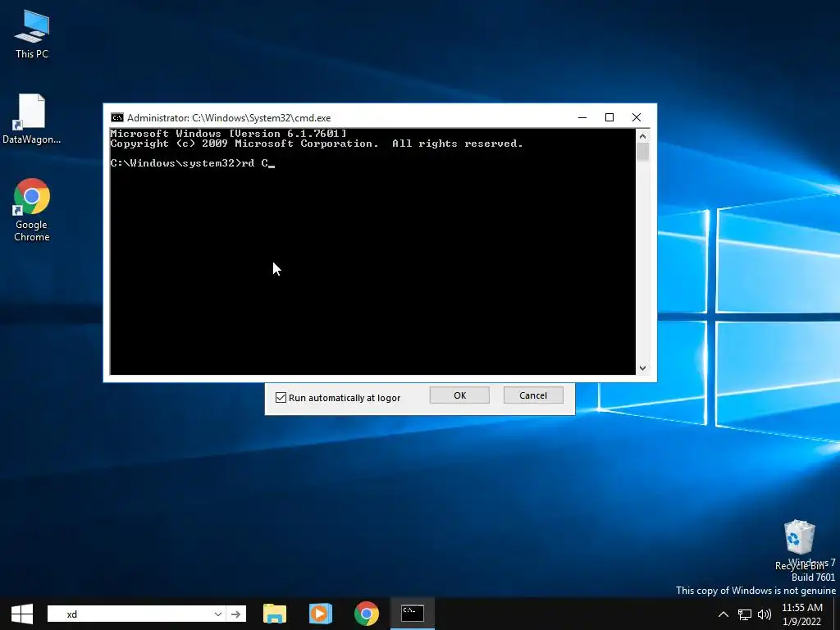840x630 pixels.
Task: Click the 'Microsoft Windows [Version 6.1.7601]' line
Action: tap(228, 134)
